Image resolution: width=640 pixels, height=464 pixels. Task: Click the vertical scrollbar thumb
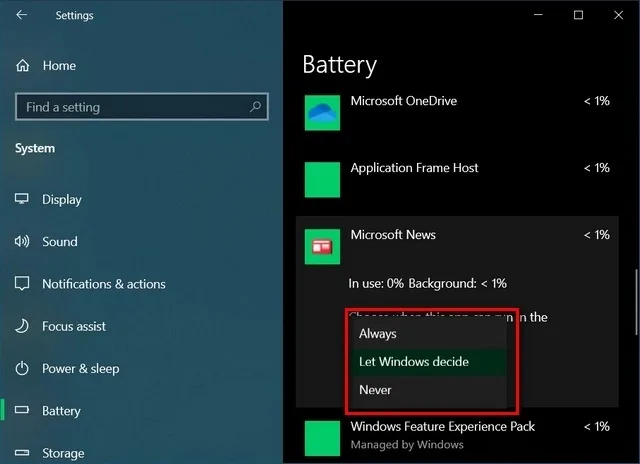click(636, 302)
